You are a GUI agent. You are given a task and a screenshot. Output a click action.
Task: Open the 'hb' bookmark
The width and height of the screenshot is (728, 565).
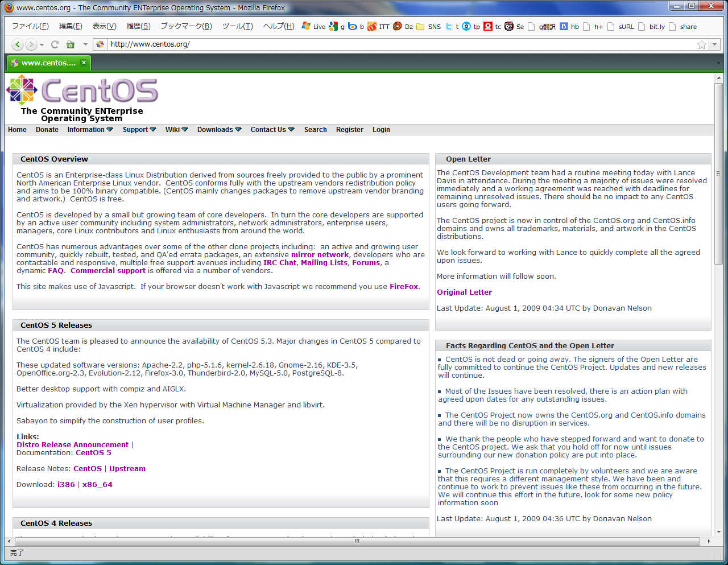569,26
